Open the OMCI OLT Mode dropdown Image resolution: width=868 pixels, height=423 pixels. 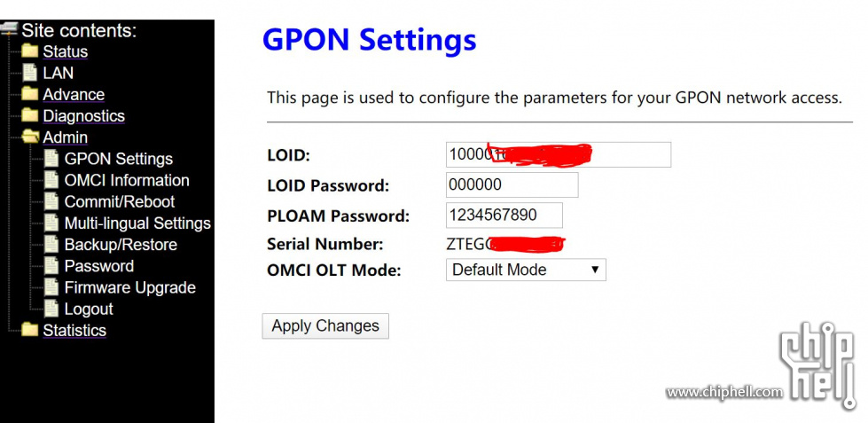[x=525, y=270]
